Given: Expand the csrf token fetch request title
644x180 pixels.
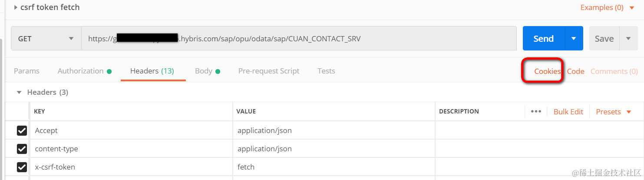Looking at the screenshot, I should pos(16,7).
